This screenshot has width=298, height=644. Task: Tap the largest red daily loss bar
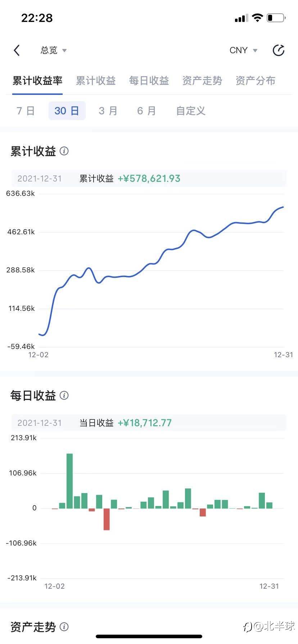[x=107, y=519]
